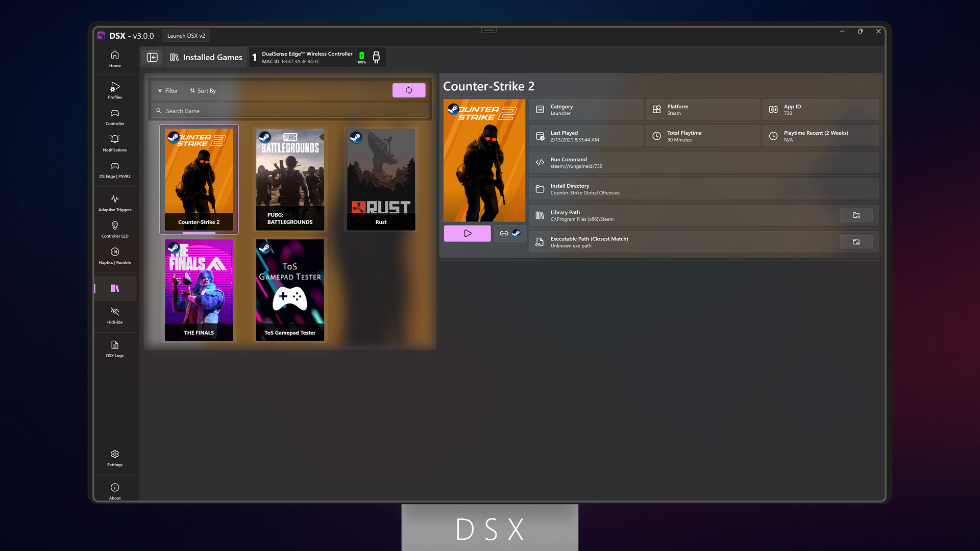Image resolution: width=980 pixels, height=551 pixels.
Task: Open HidHide from the sidebar
Action: (x=114, y=315)
